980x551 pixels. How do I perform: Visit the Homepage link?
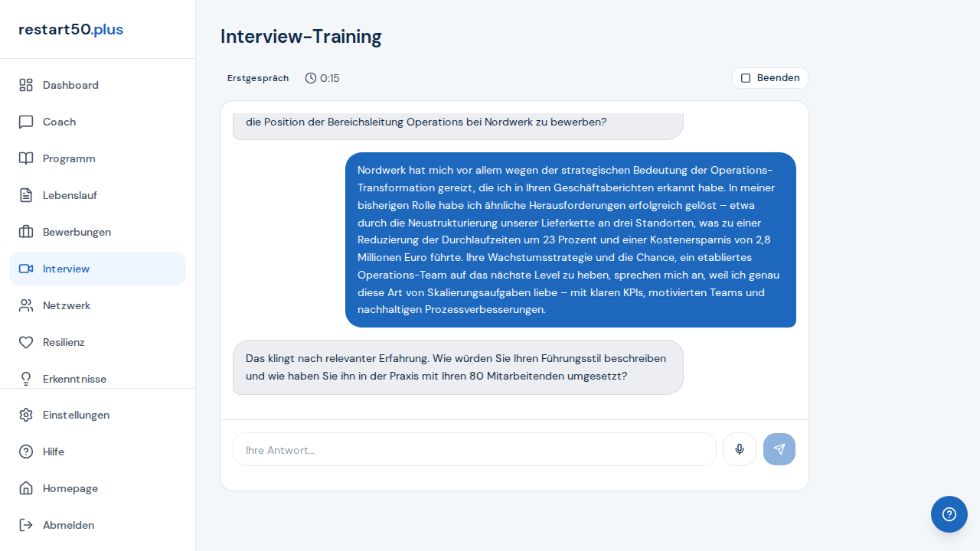97,488
